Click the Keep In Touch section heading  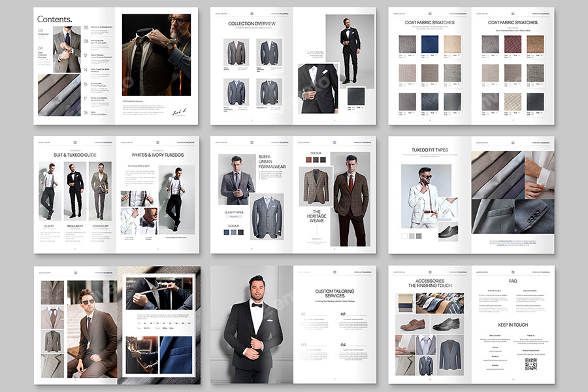[513, 325]
